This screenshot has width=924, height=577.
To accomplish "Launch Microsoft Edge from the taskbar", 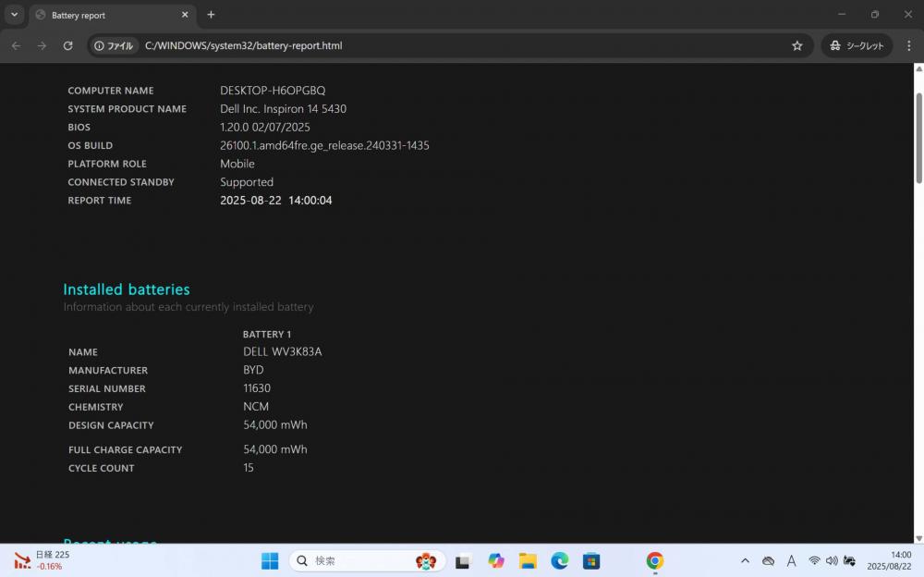I will click(559, 560).
